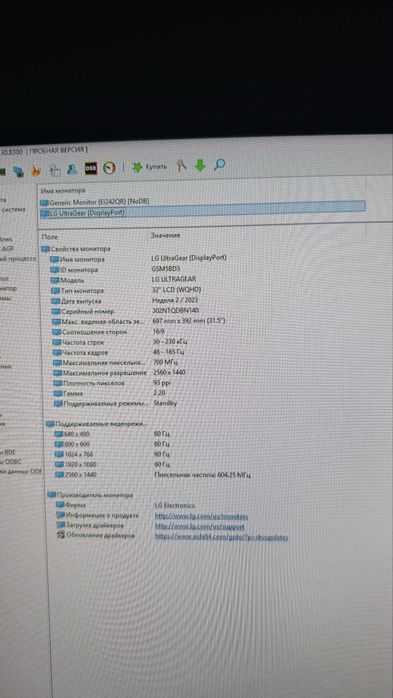Viewport: 393px width, 698px height.
Task: Click the Пиксельная частота: 604.25 МГц value
Action: click(203, 475)
